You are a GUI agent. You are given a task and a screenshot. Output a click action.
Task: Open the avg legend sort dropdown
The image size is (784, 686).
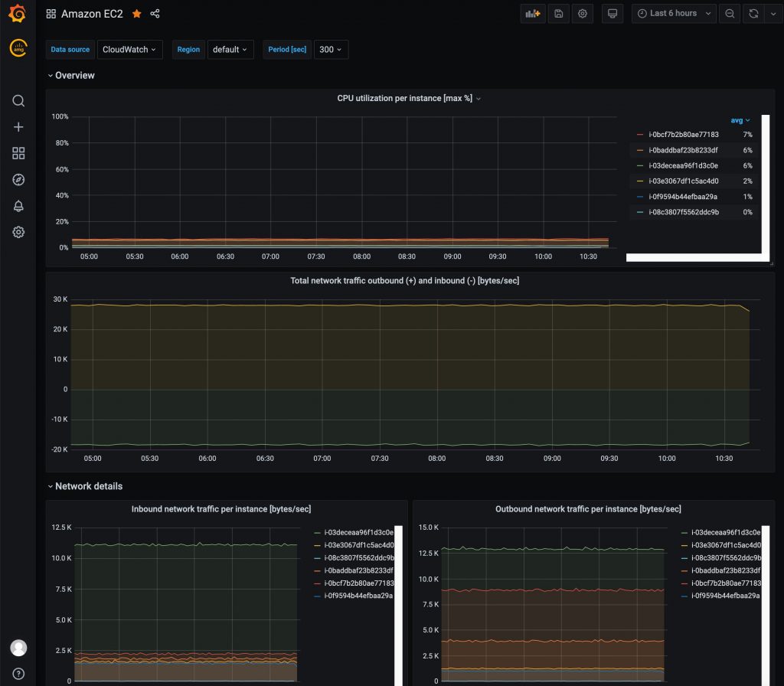point(740,120)
